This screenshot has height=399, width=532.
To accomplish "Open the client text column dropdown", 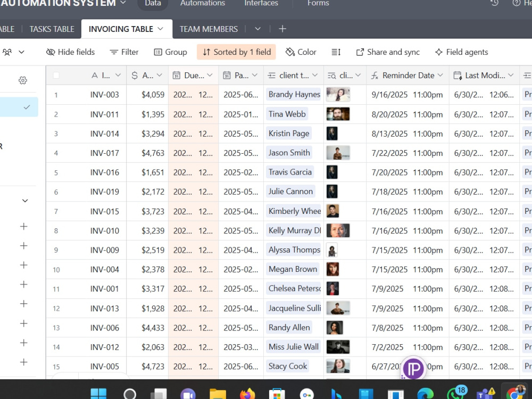I will point(315,76).
